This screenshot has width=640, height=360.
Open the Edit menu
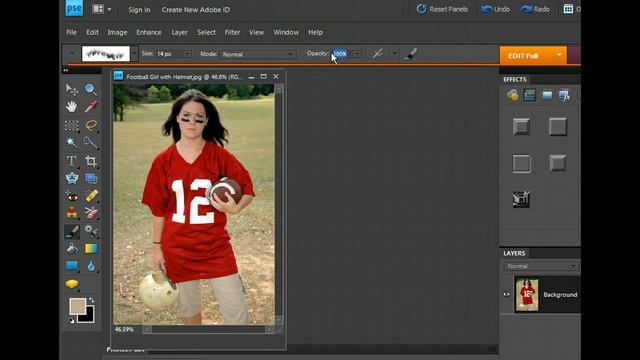pyautogui.click(x=92, y=32)
